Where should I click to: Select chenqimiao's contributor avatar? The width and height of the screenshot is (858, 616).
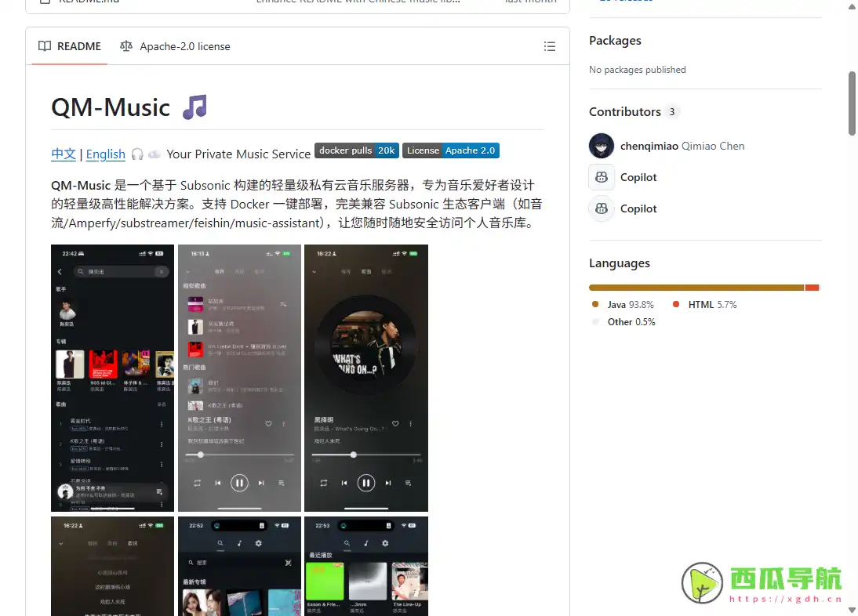pos(601,146)
